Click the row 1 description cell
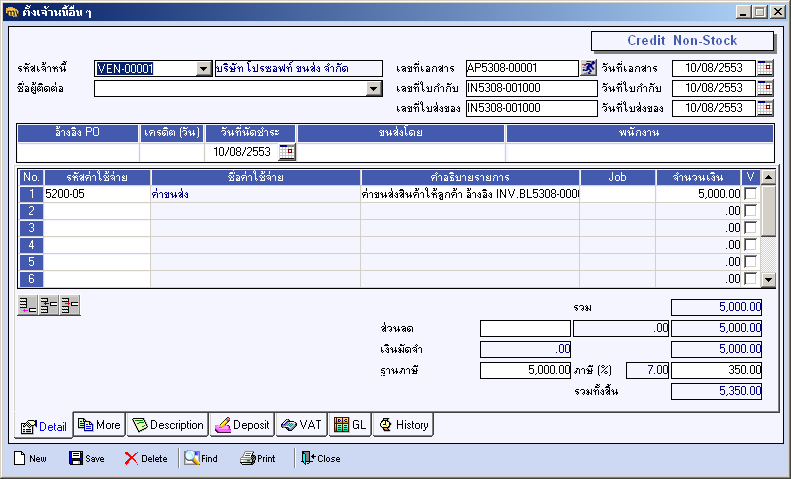 (470, 194)
